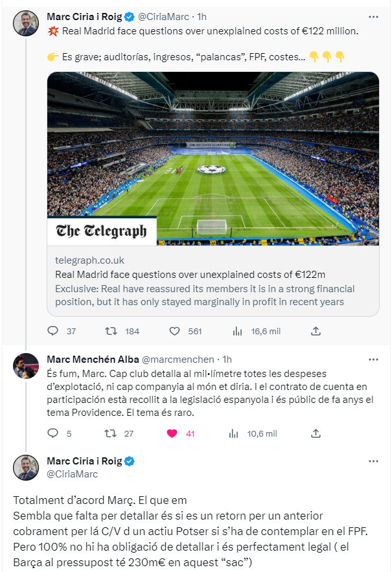The image size is (392, 572).
Task: Open more options on the bottom tweet
Action: pos(373,461)
